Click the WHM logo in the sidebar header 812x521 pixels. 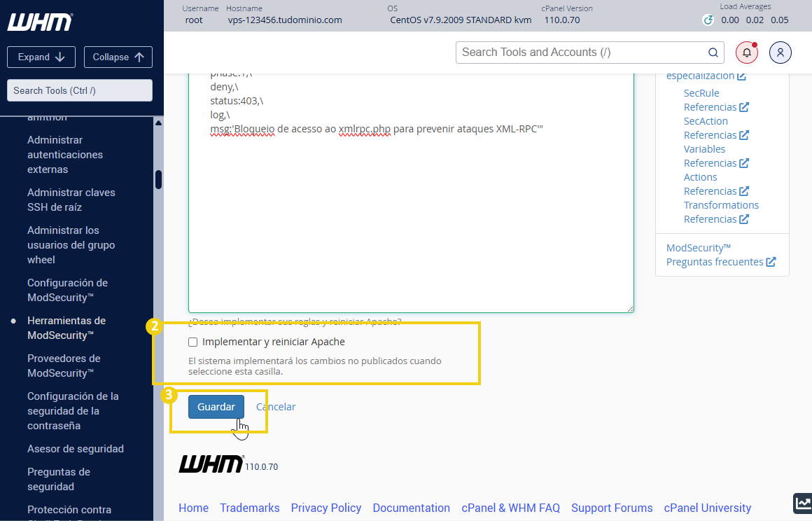tap(40, 22)
